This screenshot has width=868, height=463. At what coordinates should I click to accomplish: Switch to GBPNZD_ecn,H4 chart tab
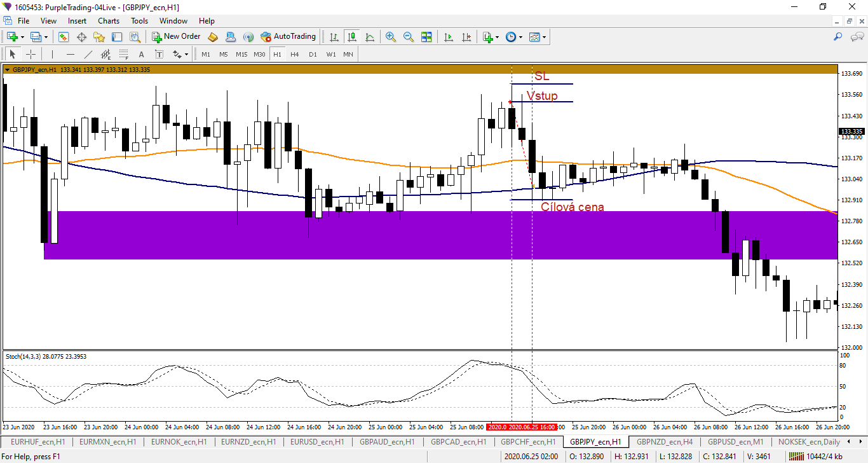pyautogui.click(x=665, y=441)
